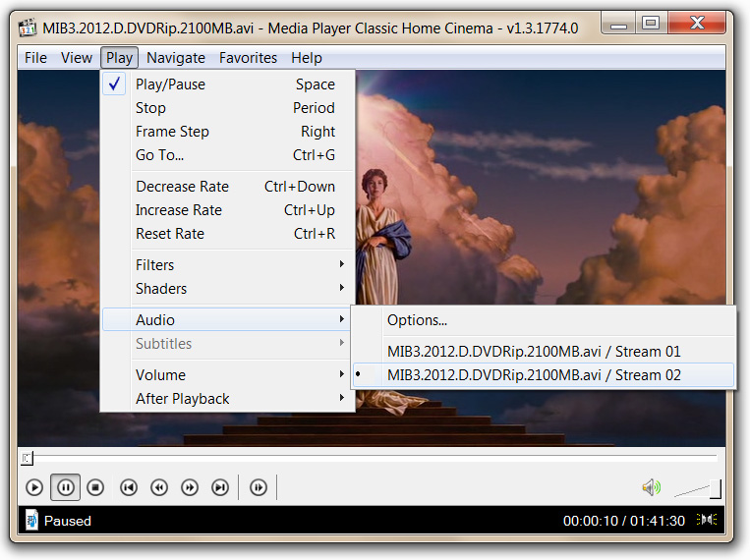Click the single frame step button
750x560 pixels.
tap(259, 487)
